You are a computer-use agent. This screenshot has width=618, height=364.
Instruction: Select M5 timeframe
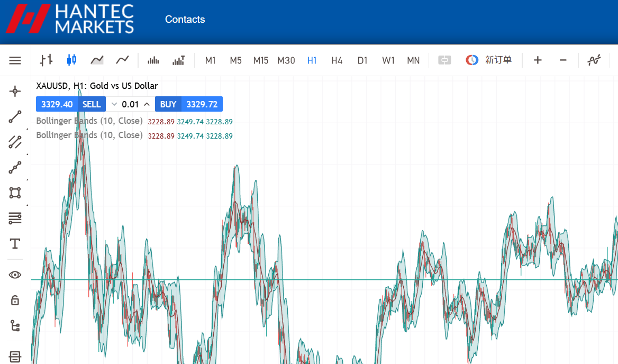[x=235, y=60]
